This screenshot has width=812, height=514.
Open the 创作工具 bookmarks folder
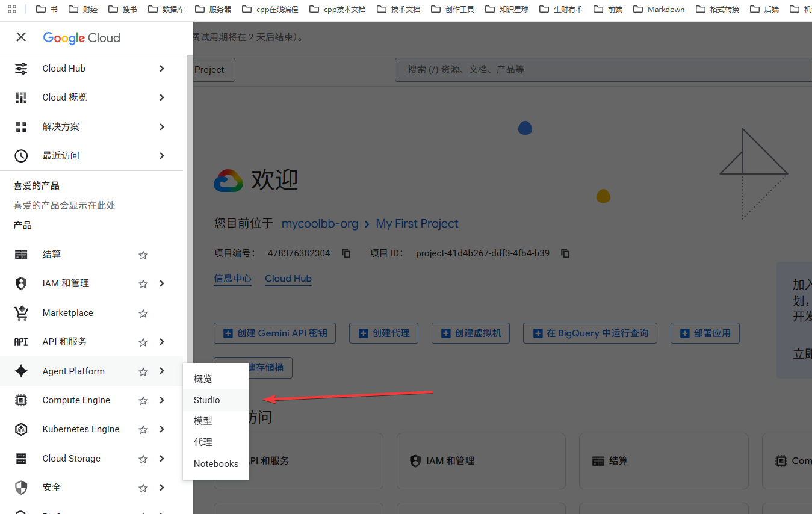tap(453, 9)
